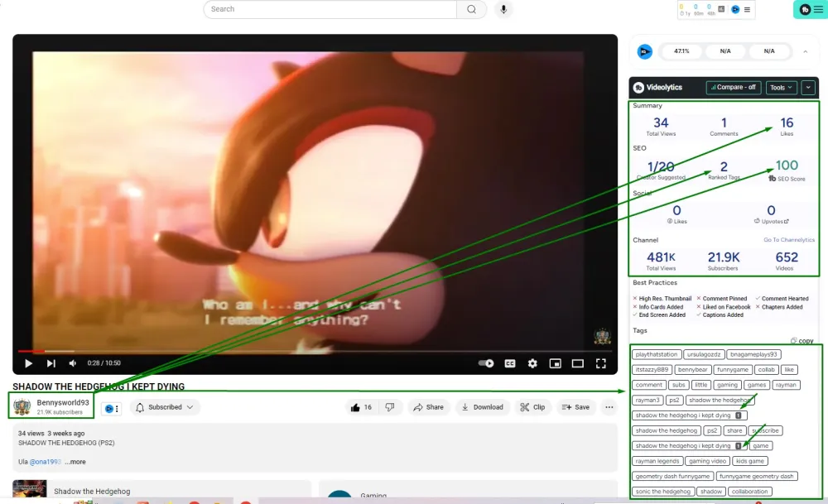Select the rayman3 tag

pyautogui.click(x=647, y=400)
